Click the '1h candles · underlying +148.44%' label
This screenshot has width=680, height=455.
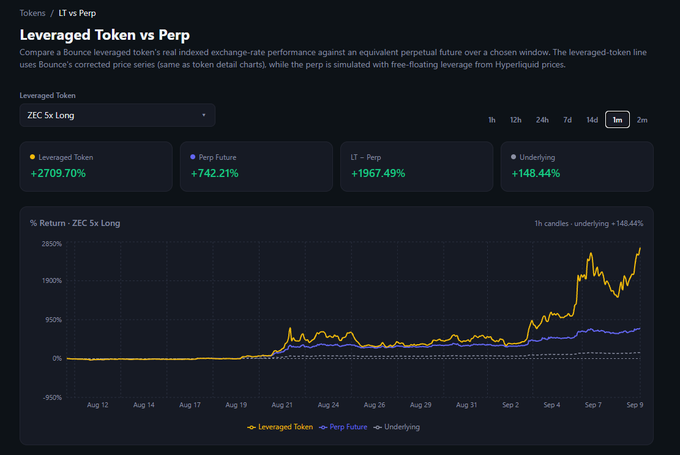(x=588, y=224)
